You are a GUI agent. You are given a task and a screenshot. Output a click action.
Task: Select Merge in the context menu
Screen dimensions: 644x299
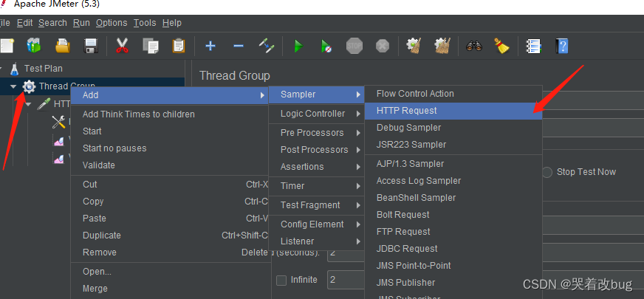point(170,289)
